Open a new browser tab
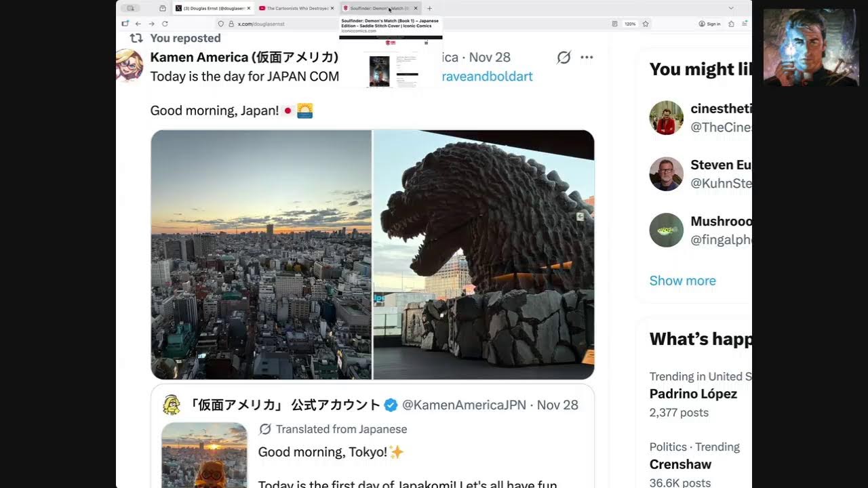Viewport: 868px width, 488px height. pyautogui.click(x=429, y=8)
